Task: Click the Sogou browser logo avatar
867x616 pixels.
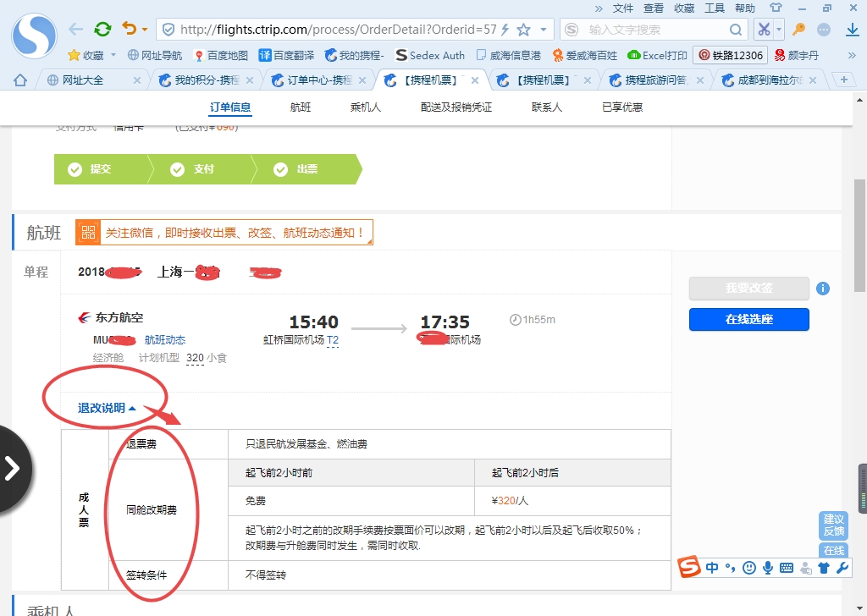Action: click(x=34, y=36)
